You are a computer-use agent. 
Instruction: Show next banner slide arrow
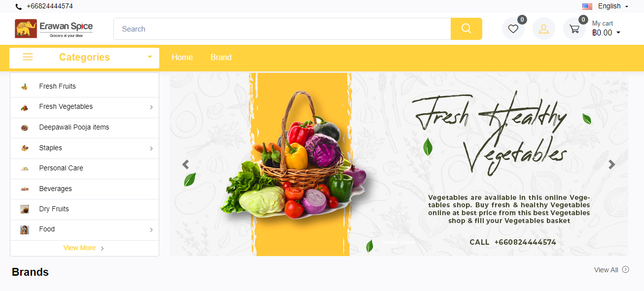611,164
